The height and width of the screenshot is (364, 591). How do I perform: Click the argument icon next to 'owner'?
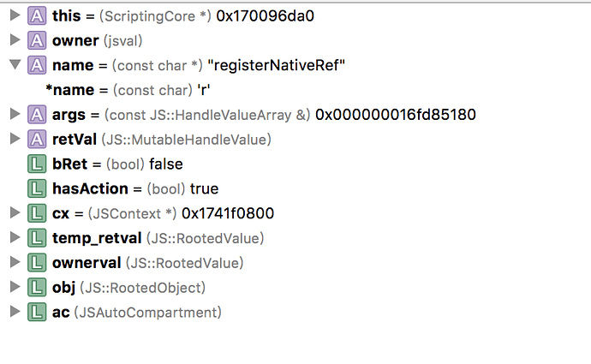37,40
